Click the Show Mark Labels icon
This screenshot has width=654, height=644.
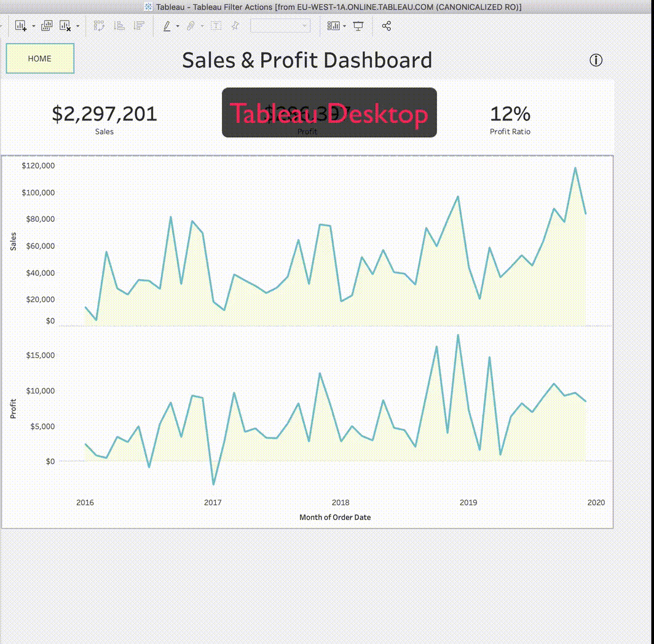point(216,26)
